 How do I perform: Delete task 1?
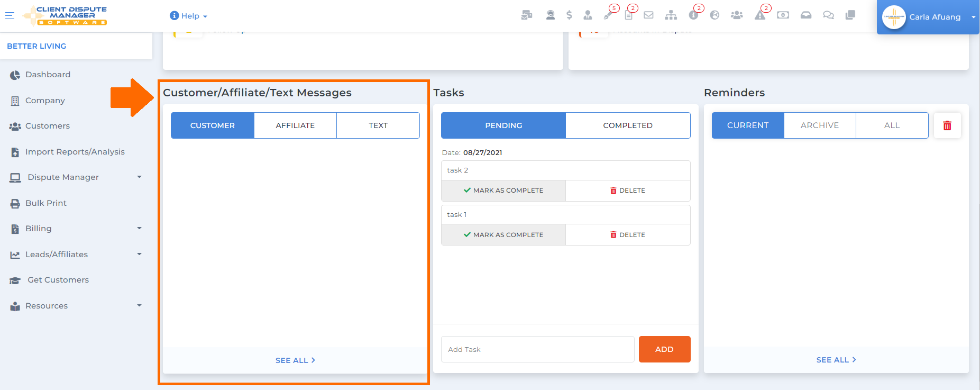coord(628,235)
